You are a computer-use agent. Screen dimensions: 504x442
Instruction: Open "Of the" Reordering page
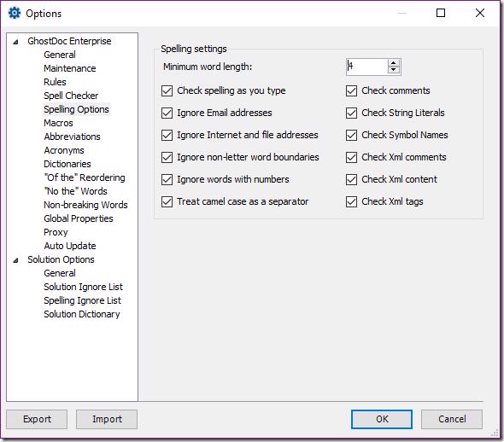point(85,177)
